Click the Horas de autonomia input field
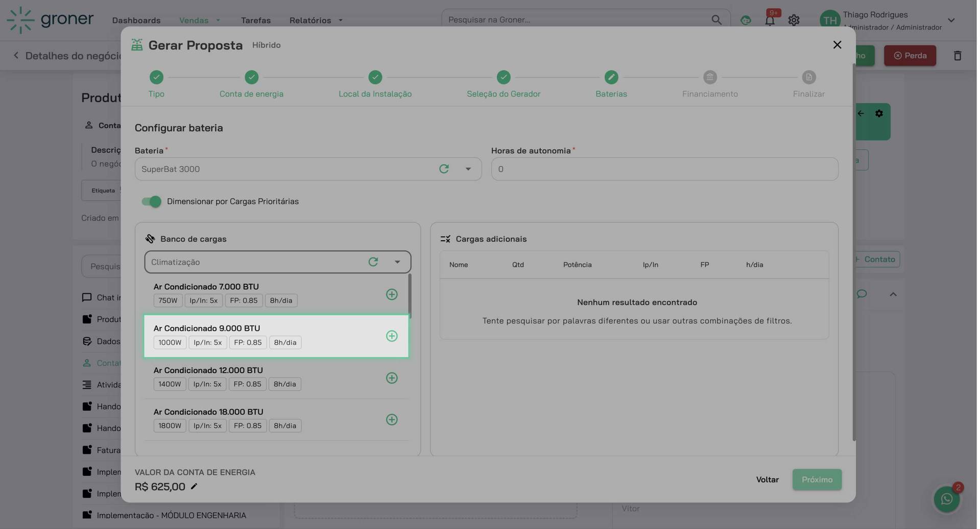980x529 pixels. (663, 169)
